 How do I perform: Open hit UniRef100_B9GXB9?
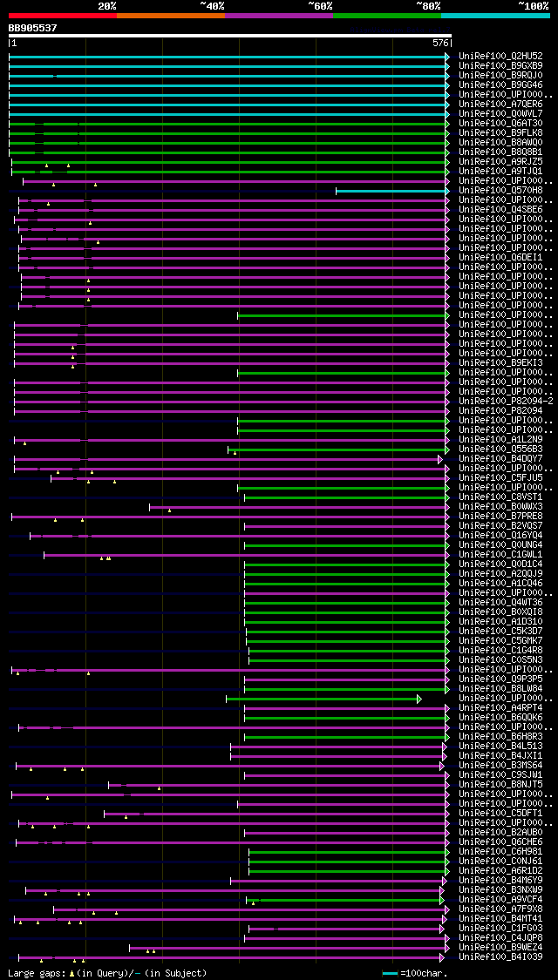click(x=500, y=65)
